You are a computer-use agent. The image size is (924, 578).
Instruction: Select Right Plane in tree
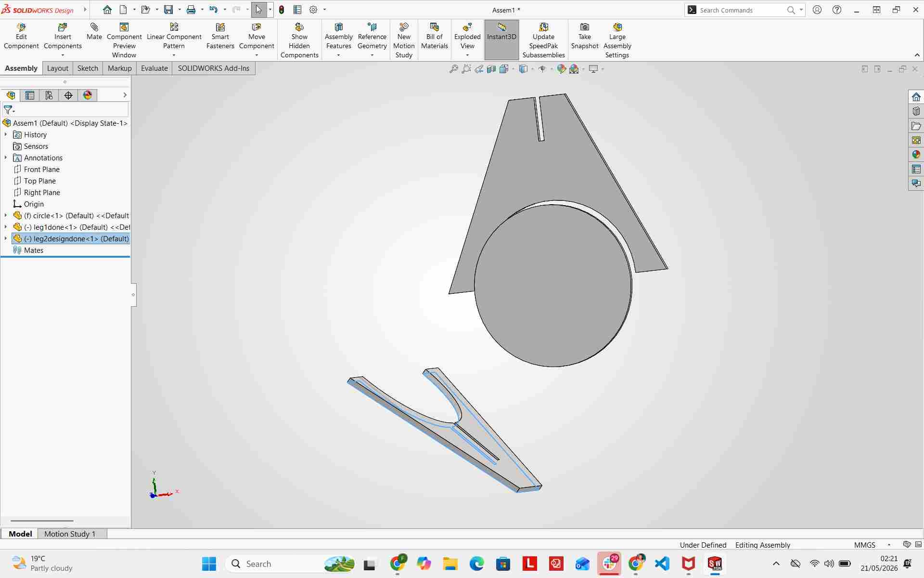pyautogui.click(x=42, y=193)
